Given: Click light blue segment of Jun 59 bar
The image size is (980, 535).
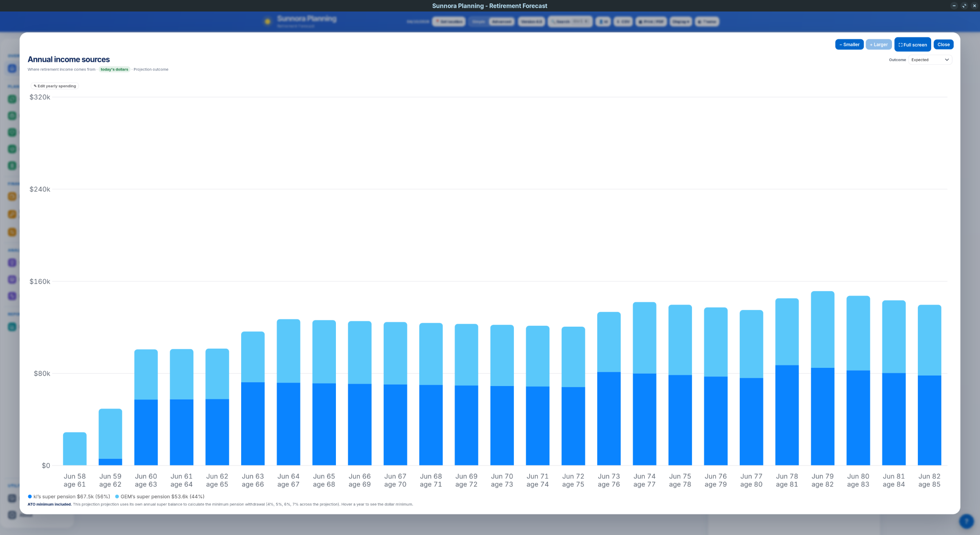Looking at the screenshot, I should click(x=111, y=434).
